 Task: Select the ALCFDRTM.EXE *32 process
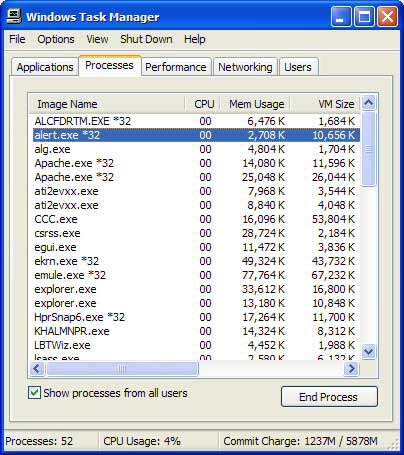click(x=196, y=121)
